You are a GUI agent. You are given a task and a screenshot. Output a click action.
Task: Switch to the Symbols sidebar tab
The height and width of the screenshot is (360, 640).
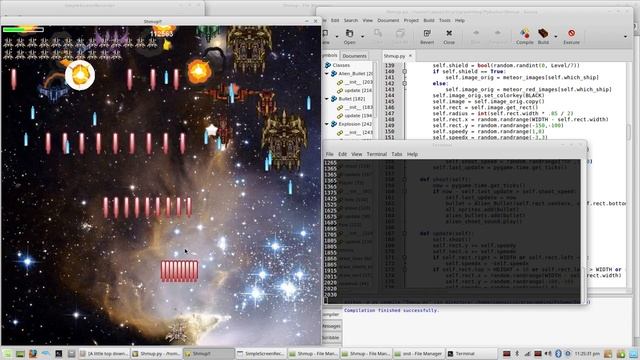point(330,56)
